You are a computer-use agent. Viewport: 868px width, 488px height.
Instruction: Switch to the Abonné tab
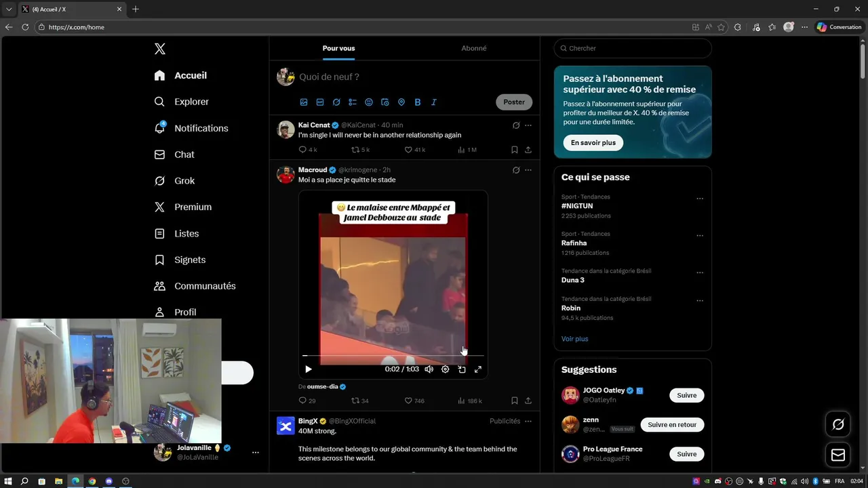(474, 48)
